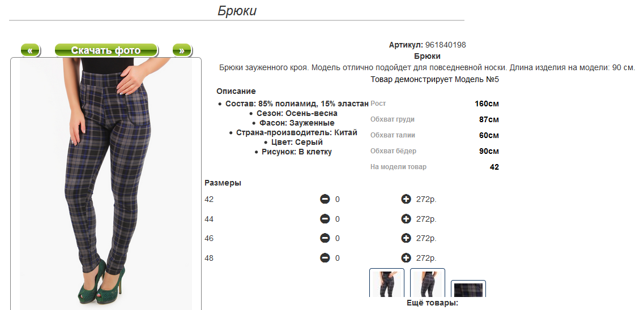Go to next photo with » button
Viewport: 644px width, 310px height.
pyautogui.click(x=182, y=50)
